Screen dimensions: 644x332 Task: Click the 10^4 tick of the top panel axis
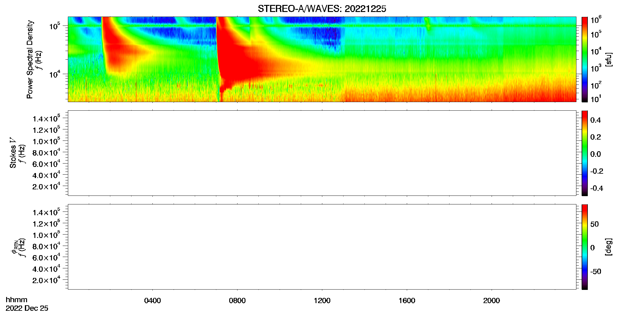pyautogui.click(x=54, y=74)
